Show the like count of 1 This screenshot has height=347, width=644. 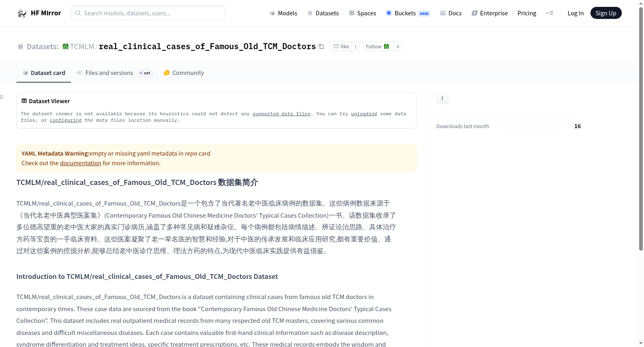coord(355,46)
